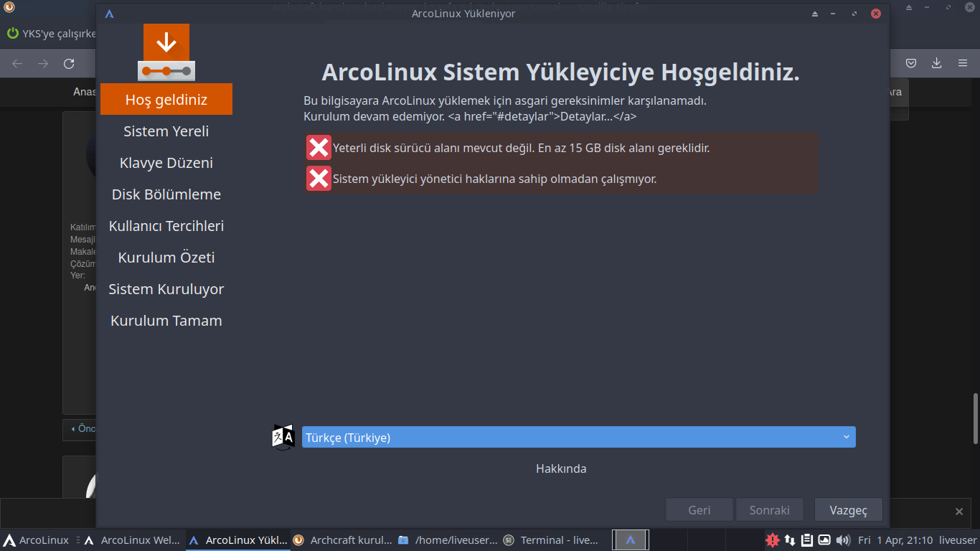Switch to ArcoLinux Welcome taskbar window
Viewport: 980px width, 551px height.
coord(133,540)
